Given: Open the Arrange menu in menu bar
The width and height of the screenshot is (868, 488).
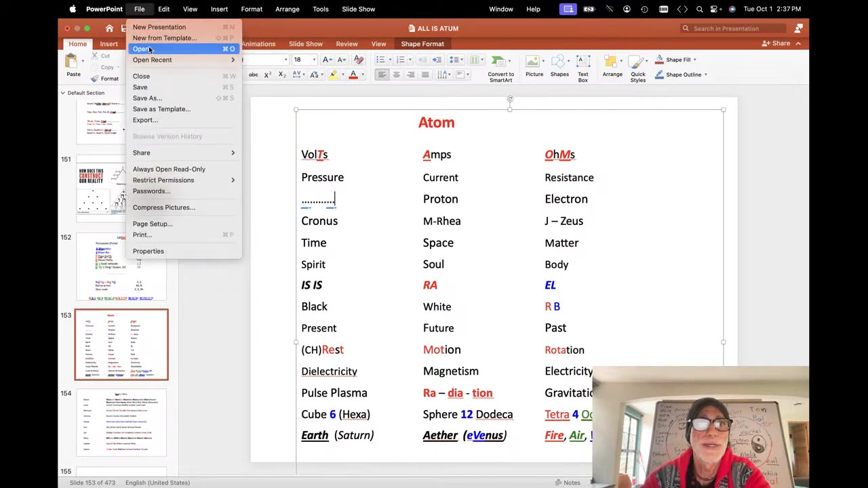Looking at the screenshot, I should (288, 9).
